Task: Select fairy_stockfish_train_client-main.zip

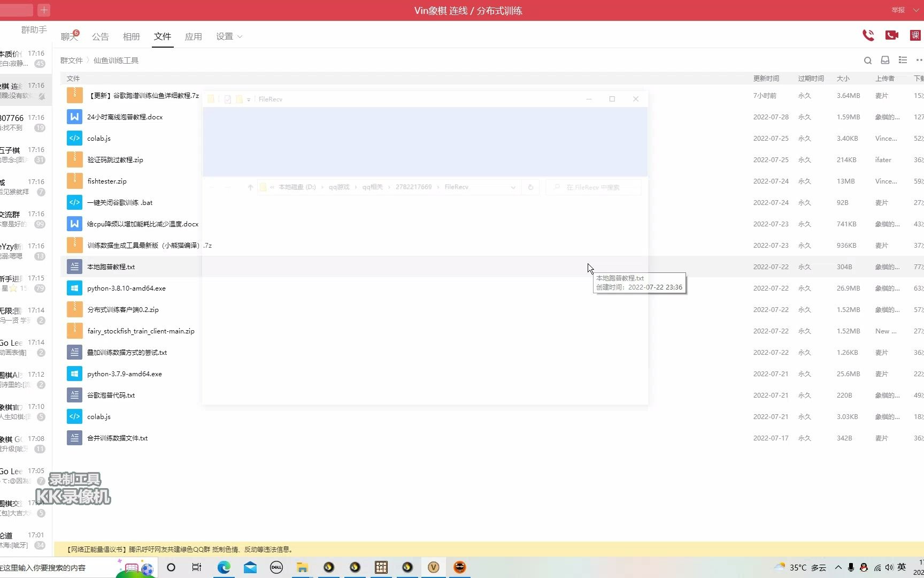Action: coord(141,331)
